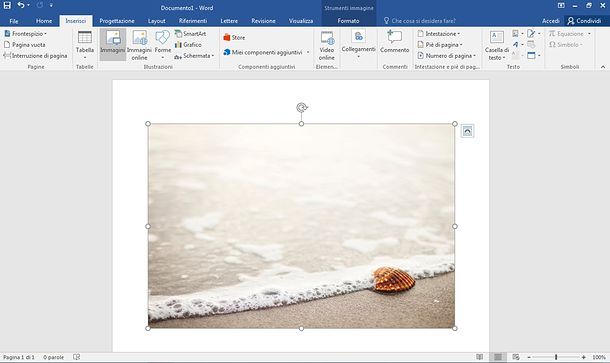Collapse the ribbon with the caret arrow
610x363 pixels.
tap(603, 67)
